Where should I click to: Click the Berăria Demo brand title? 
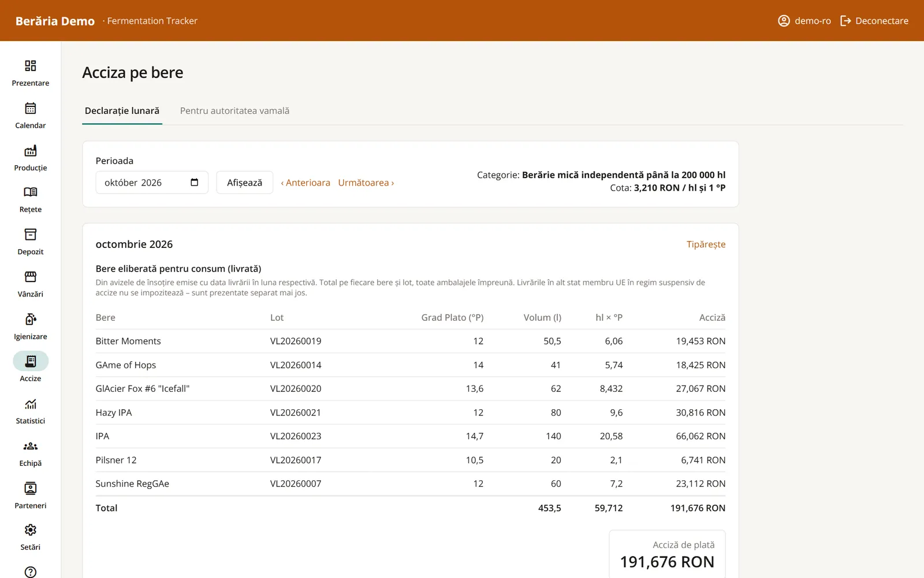pyautogui.click(x=55, y=21)
